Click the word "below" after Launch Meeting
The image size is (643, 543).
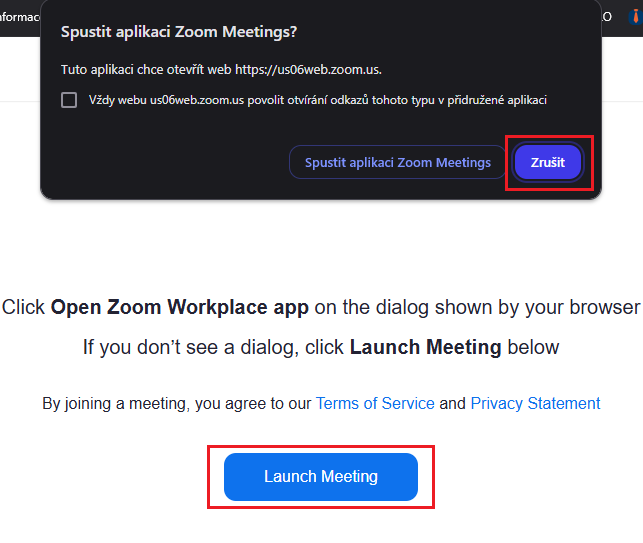coord(533,348)
